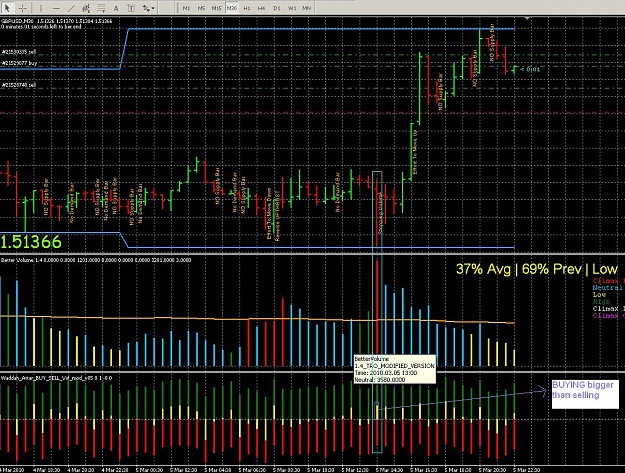This screenshot has height=473, width=625.
Task: Switch chart to M1 timeframe
Action: point(186,8)
